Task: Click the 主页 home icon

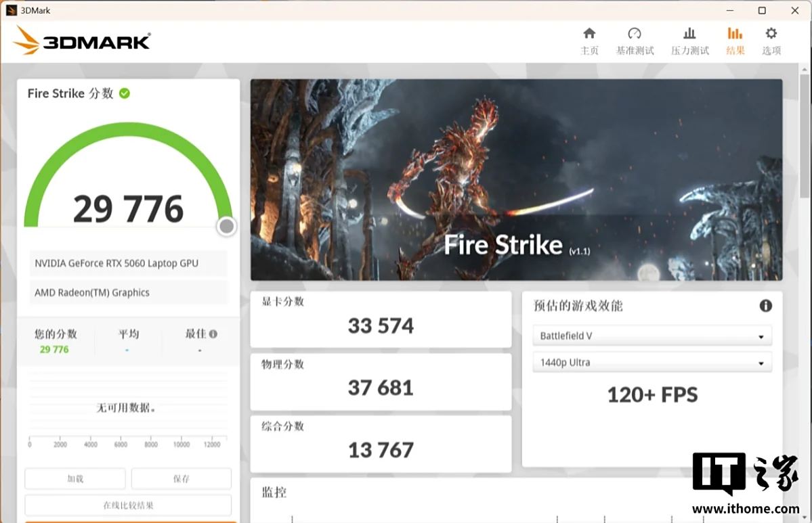Action: click(x=589, y=34)
